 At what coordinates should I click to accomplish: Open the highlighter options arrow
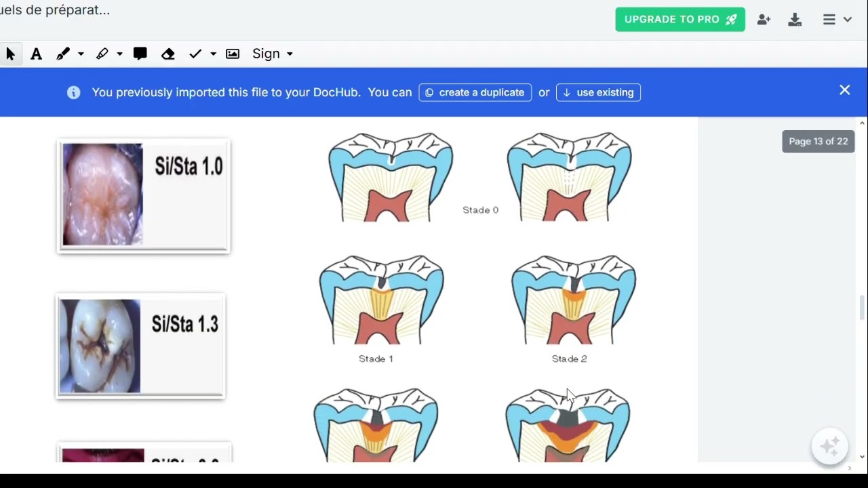(x=119, y=54)
